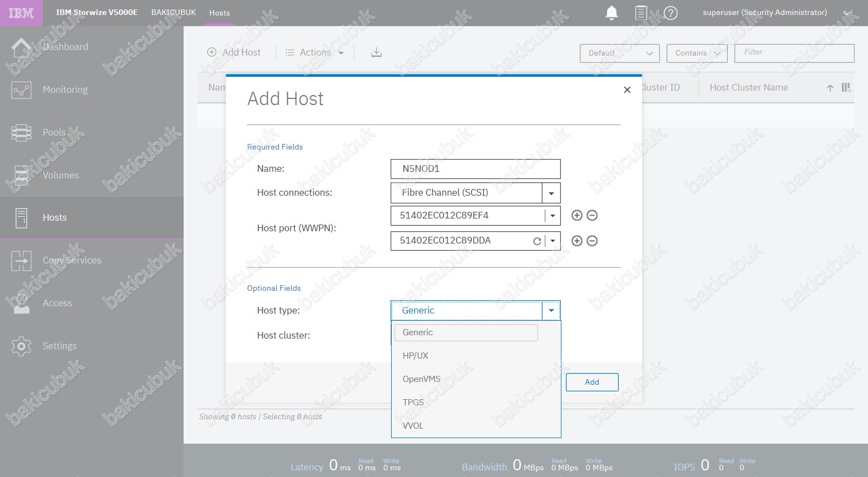This screenshot has height=477, width=868.
Task: Refresh the WWPN list rescan icon
Action: tap(537, 241)
